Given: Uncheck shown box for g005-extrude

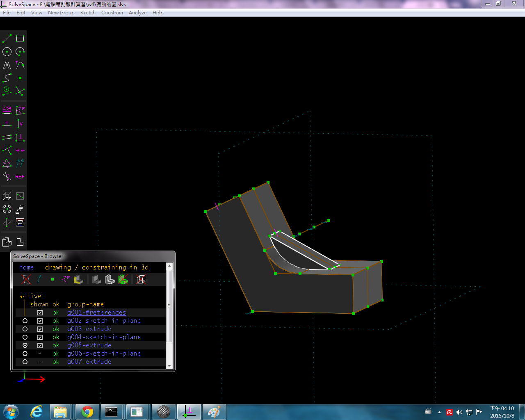Looking at the screenshot, I should tap(40, 345).
